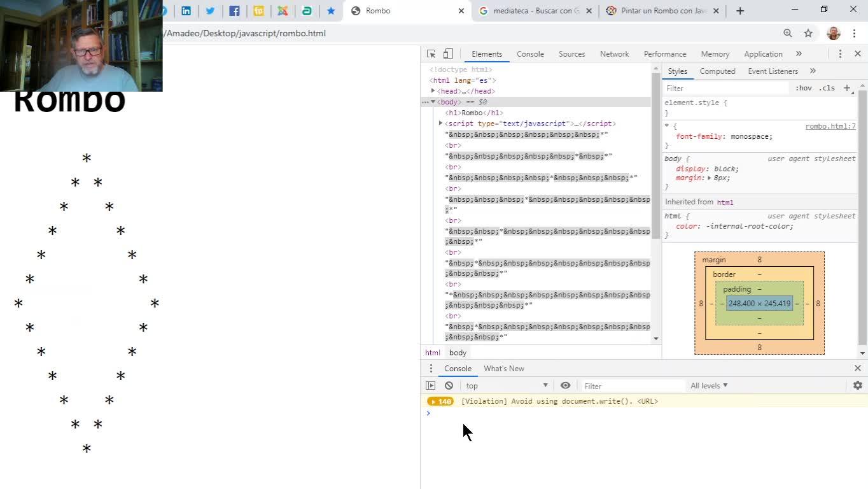
Task: Open console settings gear icon
Action: pyautogui.click(x=857, y=386)
